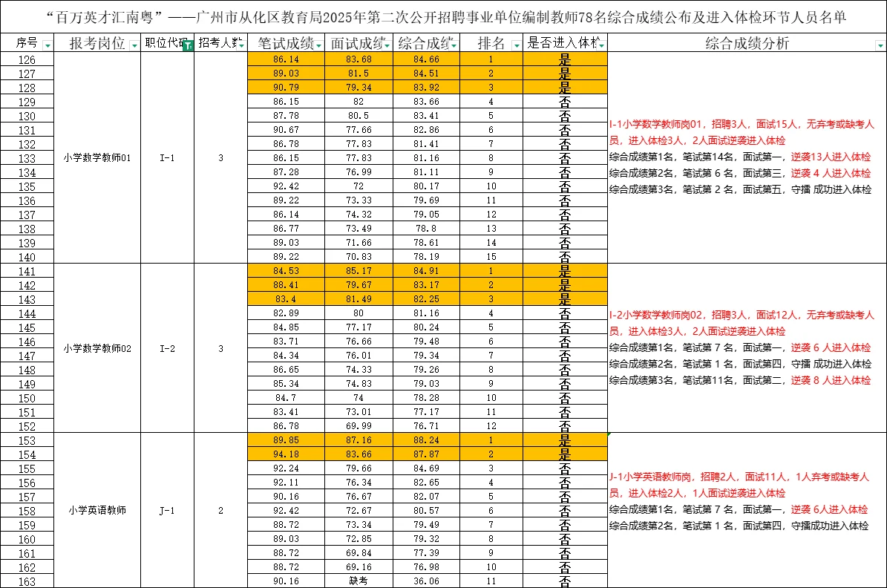The width and height of the screenshot is (887, 588).
Task: Select the interview cell marked 缺考
Action: coord(359,581)
